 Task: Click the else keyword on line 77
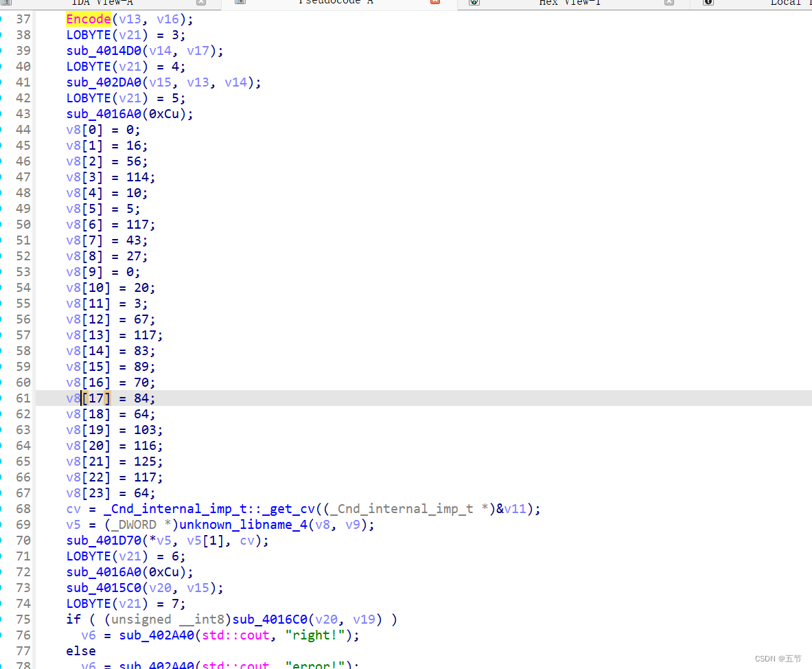point(81,651)
